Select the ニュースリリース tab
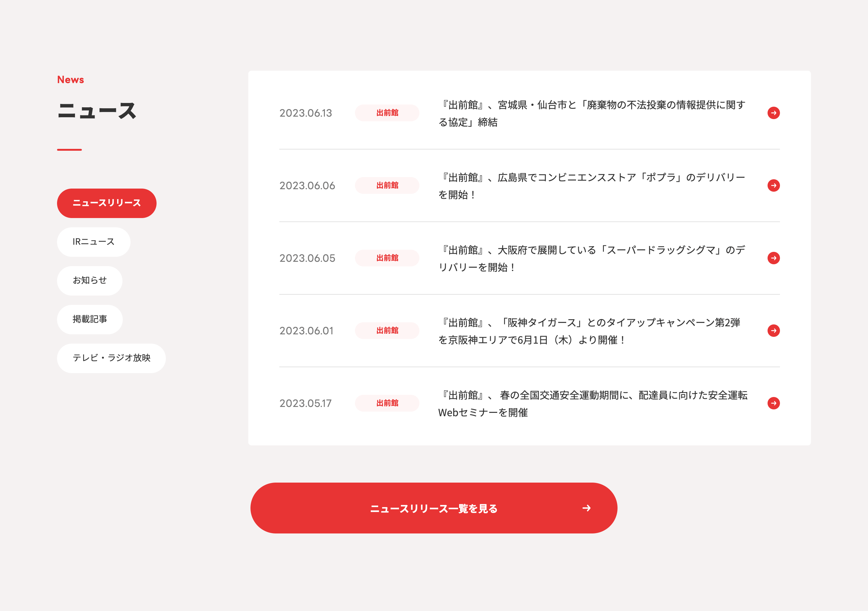868x611 pixels. tap(107, 203)
